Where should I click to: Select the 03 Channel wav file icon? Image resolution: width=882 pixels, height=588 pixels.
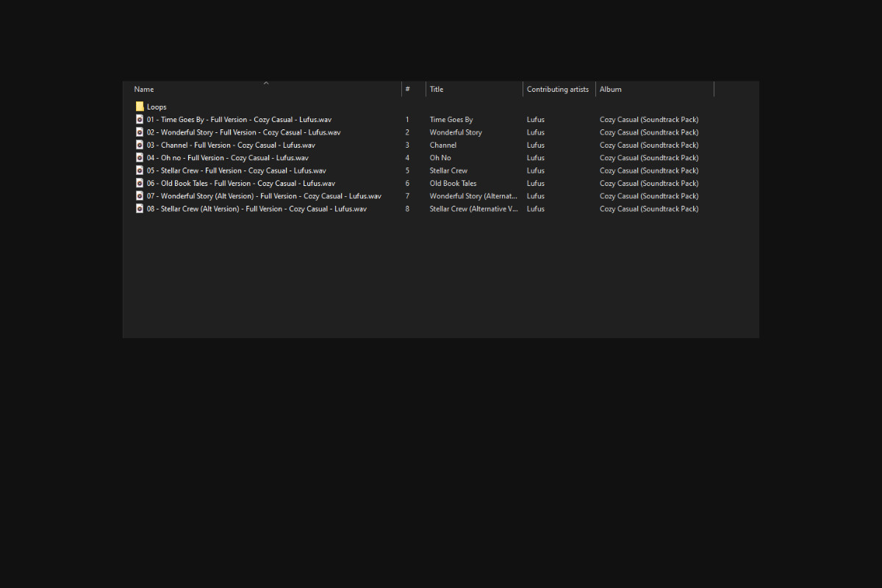pos(140,145)
